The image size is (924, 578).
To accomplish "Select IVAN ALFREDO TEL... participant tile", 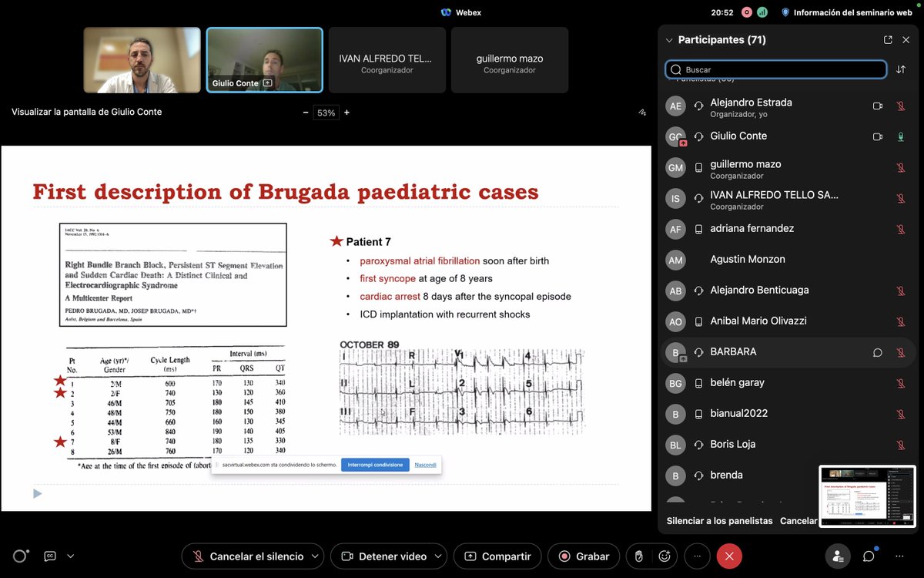I will (x=387, y=60).
